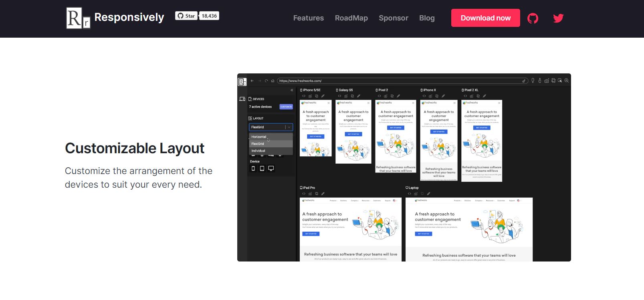Take screenshot of iPad Pro device
Screen dimensions: 644x300
click(x=310, y=194)
